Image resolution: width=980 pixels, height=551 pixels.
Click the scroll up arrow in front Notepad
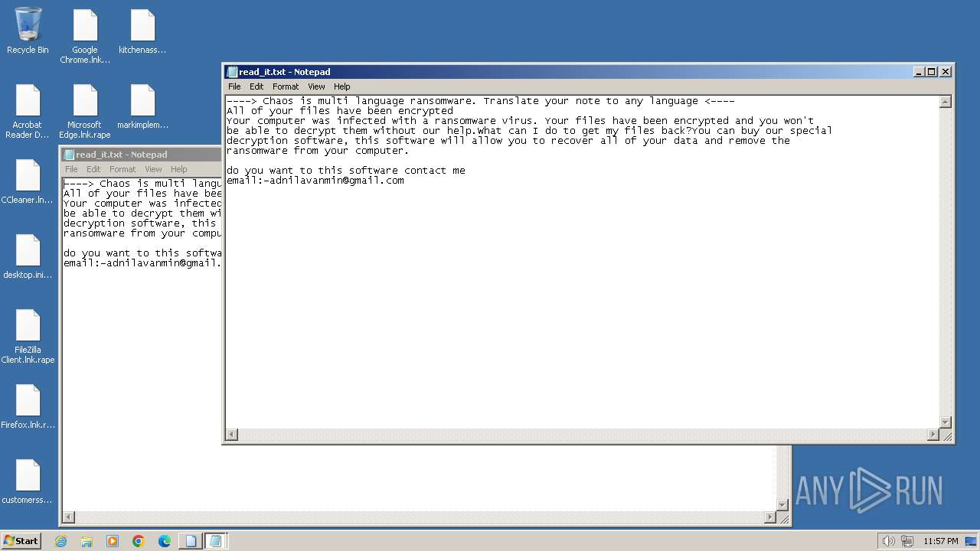[x=946, y=102]
